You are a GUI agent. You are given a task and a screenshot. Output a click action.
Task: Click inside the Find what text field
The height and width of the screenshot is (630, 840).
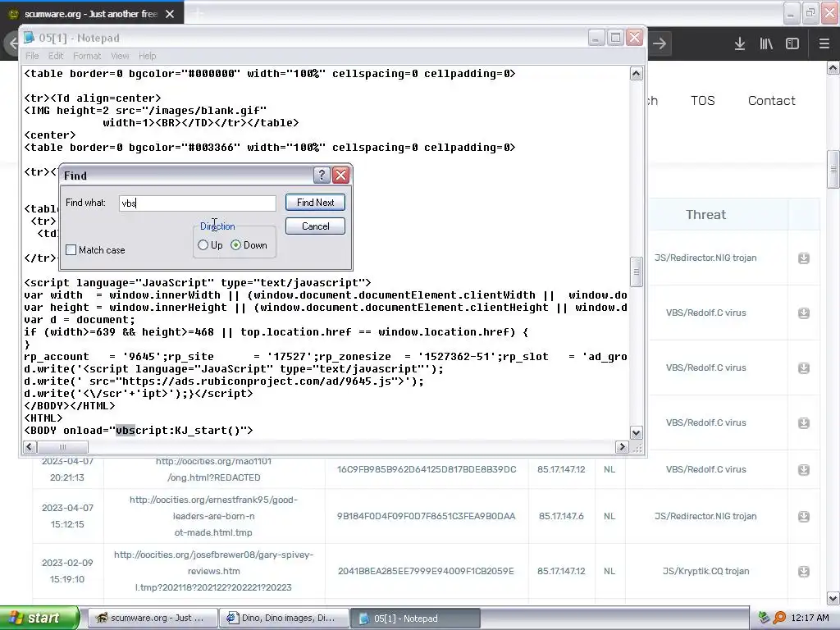[197, 203]
